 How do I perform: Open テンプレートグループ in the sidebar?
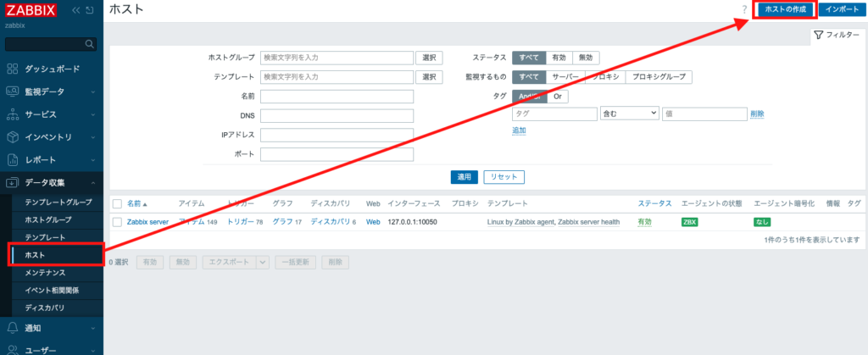(x=58, y=202)
